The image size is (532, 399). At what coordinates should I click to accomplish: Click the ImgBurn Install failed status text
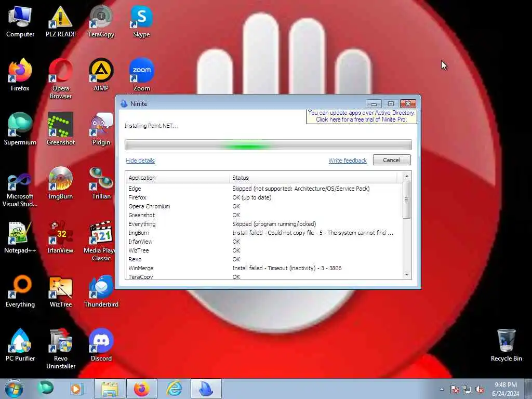[x=312, y=233]
